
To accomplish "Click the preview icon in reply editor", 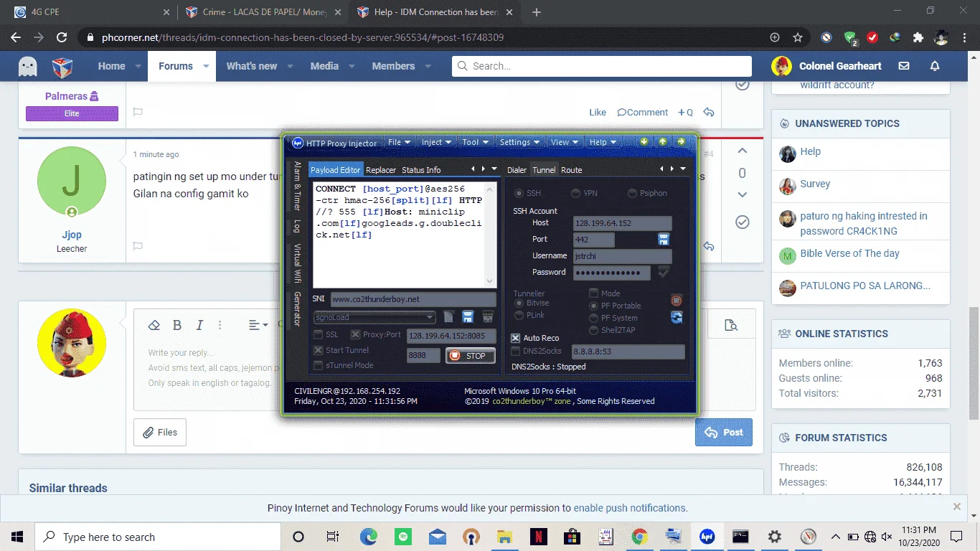I will tap(731, 325).
